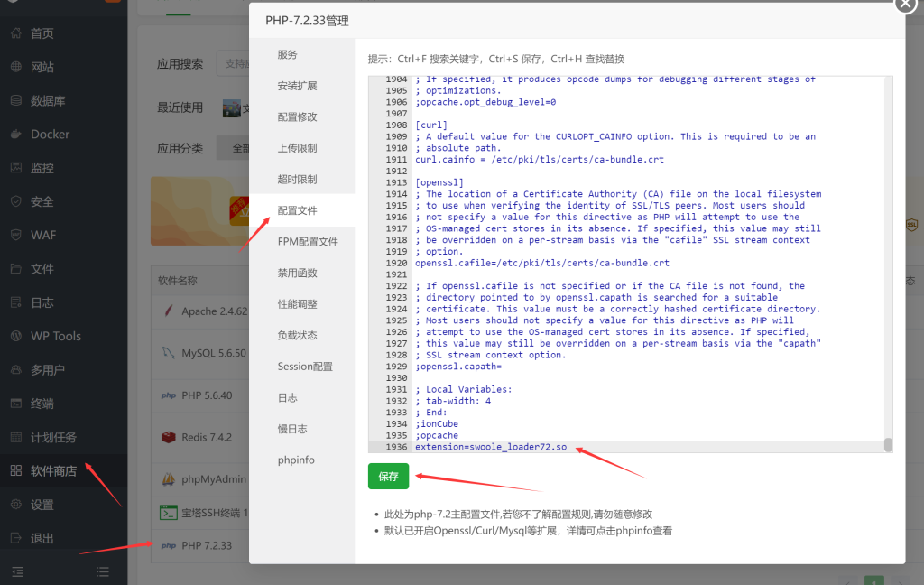Select the Redis 7.4.2 icon

(171, 437)
